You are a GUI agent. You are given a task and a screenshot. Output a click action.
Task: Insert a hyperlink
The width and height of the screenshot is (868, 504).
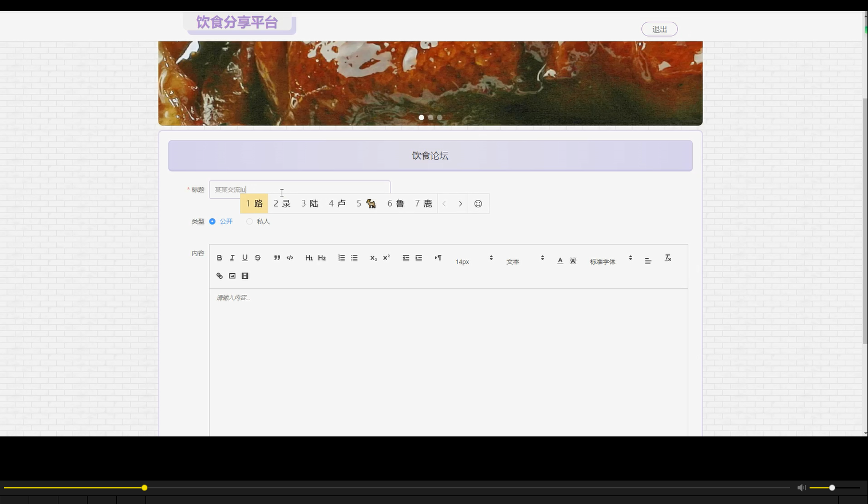click(219, 275)
